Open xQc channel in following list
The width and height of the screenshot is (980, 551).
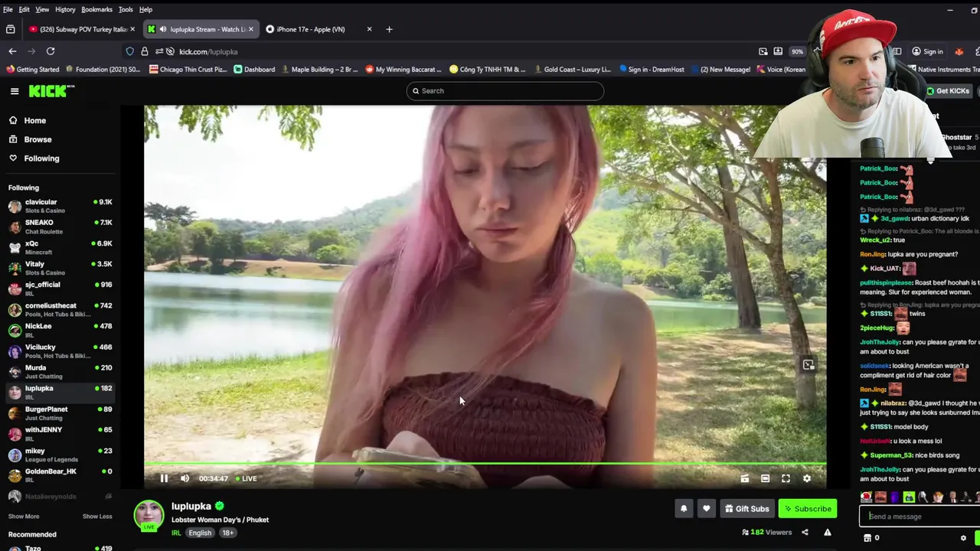60,247
